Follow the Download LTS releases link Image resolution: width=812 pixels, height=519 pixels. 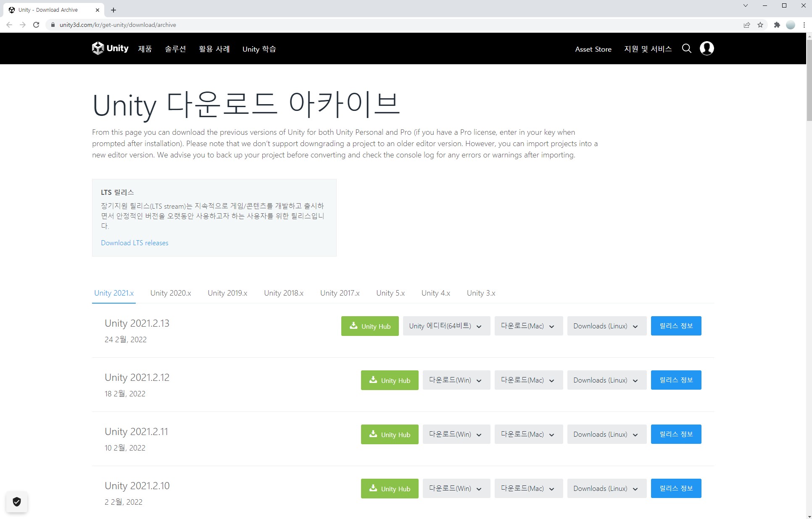click(134, 243)
